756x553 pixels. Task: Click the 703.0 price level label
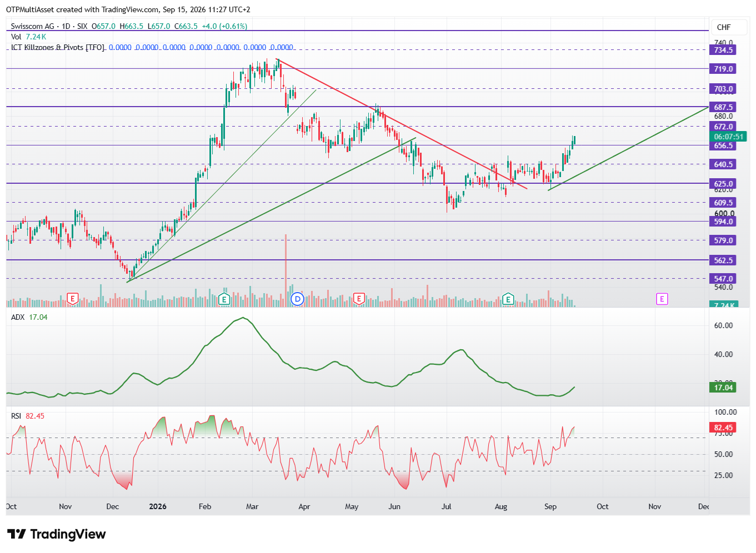[x=723, y=89]
